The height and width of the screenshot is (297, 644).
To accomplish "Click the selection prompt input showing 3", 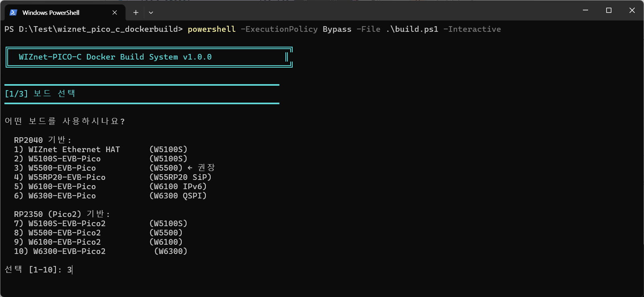I will click(x=70, y=270).
